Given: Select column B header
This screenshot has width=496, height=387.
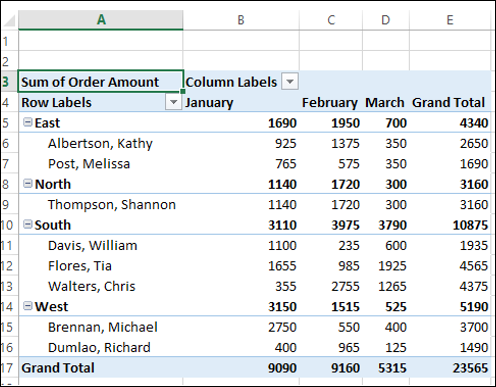Looking at the screenshot, I should [x=241, y=20].
